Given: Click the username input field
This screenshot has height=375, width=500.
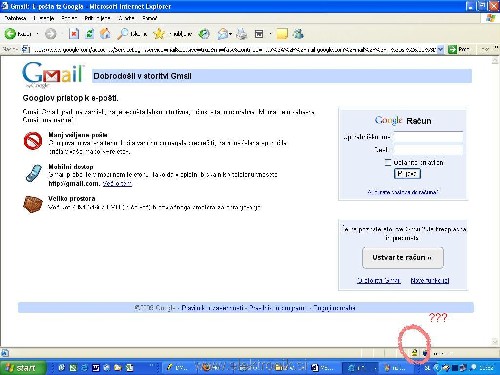Looking at the screenshot, I should (428, 137).
